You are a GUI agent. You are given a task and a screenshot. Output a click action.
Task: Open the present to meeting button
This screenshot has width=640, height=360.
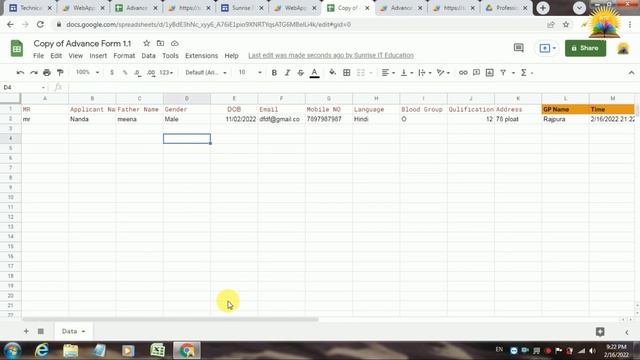point(547,48)
